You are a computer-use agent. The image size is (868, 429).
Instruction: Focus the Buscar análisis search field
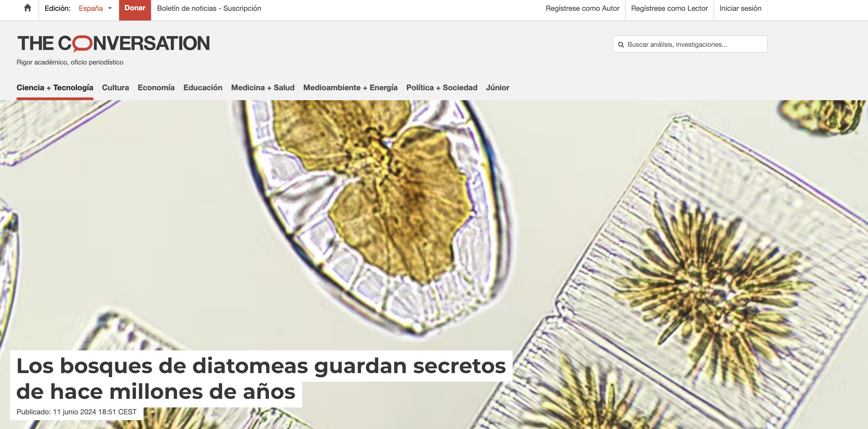click(x=690, y=44)
